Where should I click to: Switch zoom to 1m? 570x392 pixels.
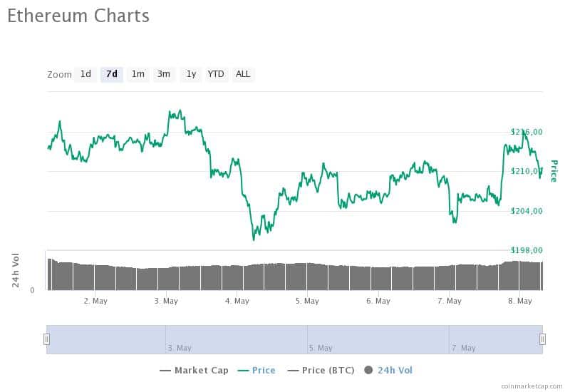click(x=138, y=74)
